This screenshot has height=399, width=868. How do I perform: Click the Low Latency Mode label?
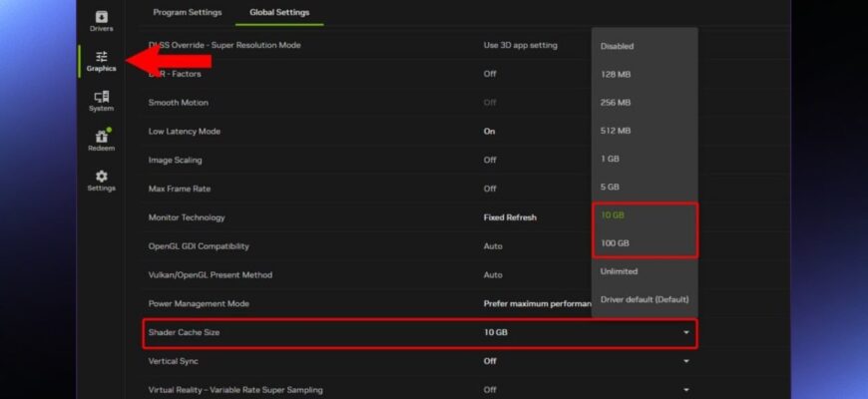[185, 132]
